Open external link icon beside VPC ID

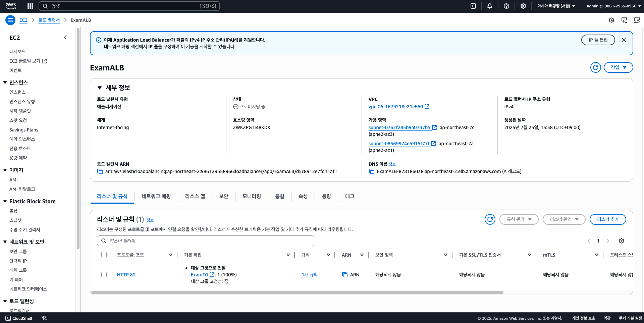[x=427, y=107]
